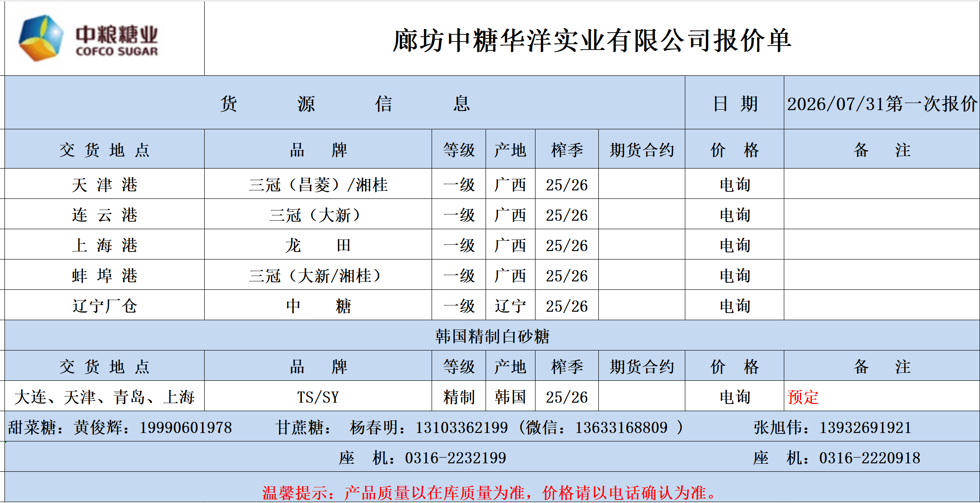Select the 2026/07/31第一次报价 date cell

tap(882, 103)
